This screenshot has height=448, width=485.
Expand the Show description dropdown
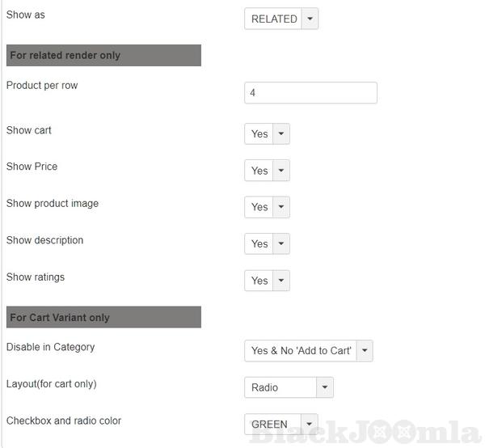pos(259,243)
